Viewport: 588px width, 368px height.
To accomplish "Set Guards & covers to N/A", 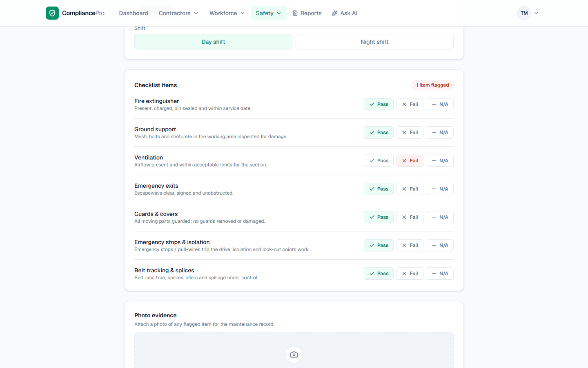I will coord(440,217).
